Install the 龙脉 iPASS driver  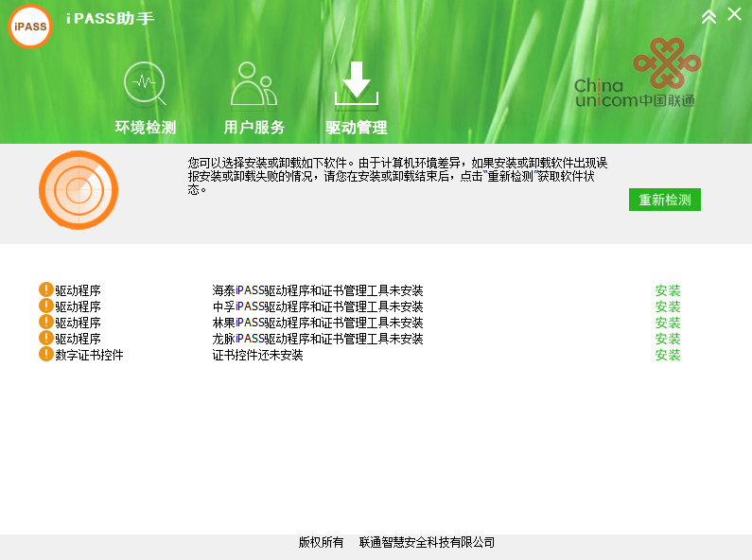pos(668,339)
